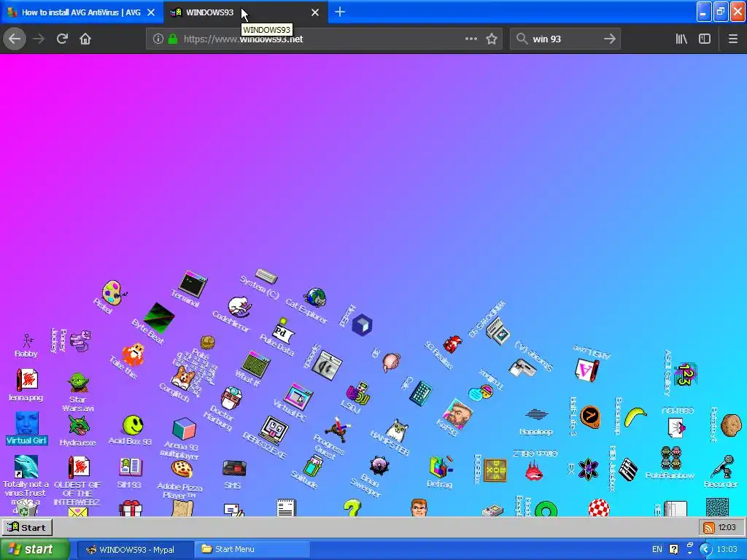Open the DERG32.EXE icon

274,429
